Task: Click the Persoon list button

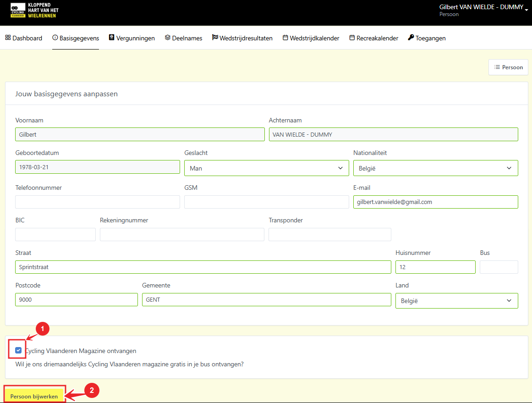Action: point(508,67)
